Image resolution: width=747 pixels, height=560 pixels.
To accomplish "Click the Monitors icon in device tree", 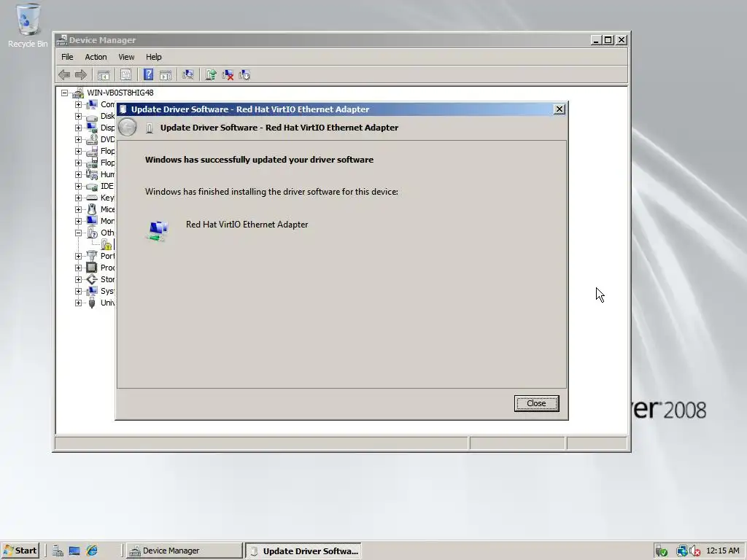I will coord(91,221).
